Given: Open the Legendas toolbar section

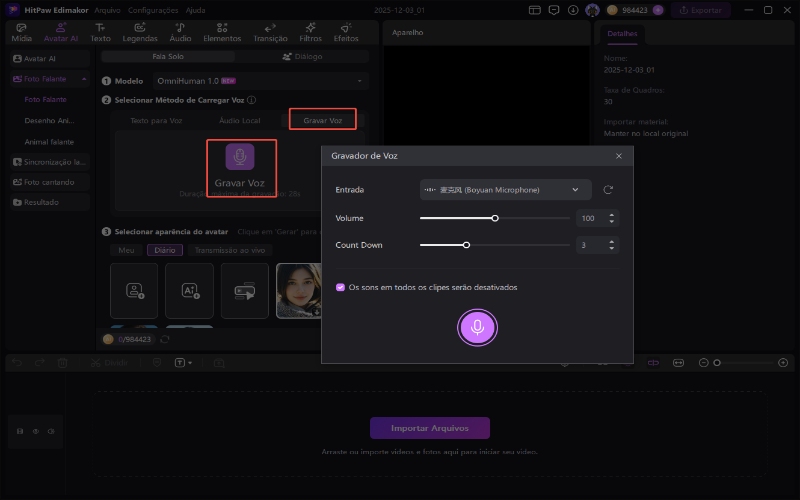Looking at the screenshot, I should pyautogui.click(x=140, y=32).
